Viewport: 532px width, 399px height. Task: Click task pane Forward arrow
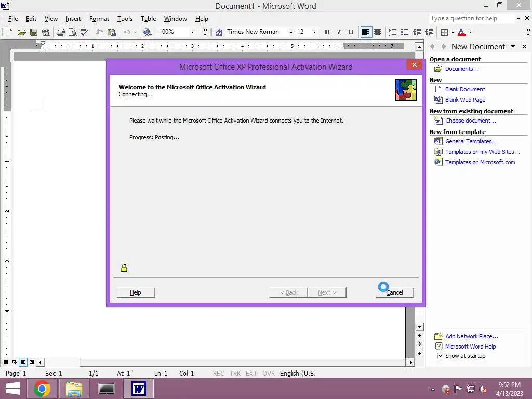coord(444,47)
